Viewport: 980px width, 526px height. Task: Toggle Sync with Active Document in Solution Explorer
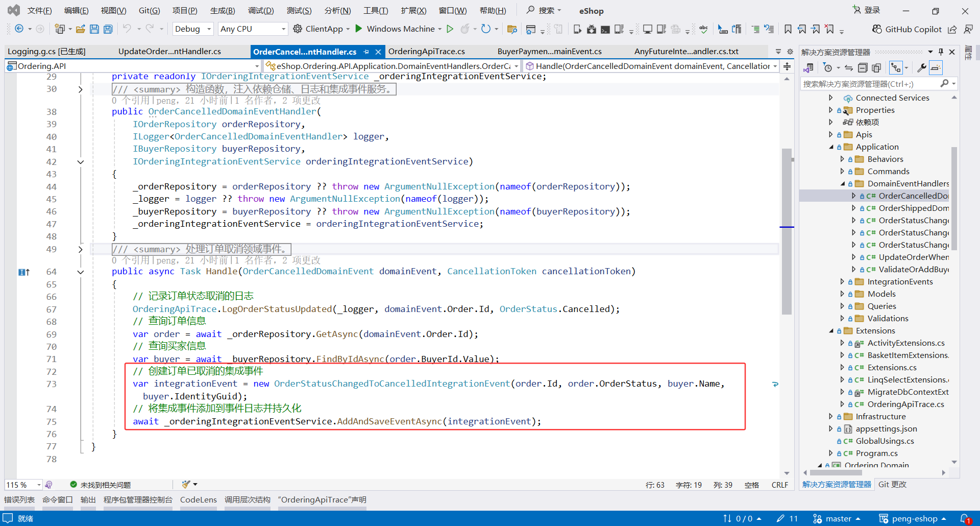[848, 68]
